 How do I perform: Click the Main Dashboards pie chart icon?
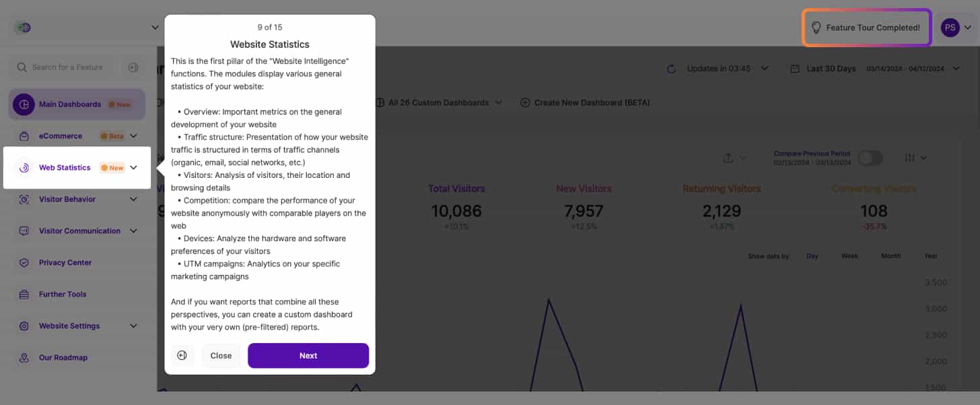tap(24, 104)
